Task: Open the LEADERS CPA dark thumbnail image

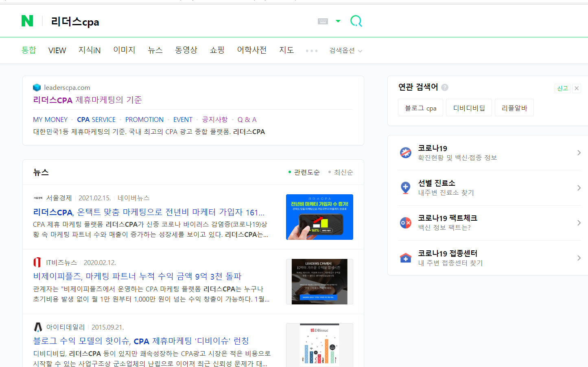Action: pyautogui.click(x=319, y=282)
